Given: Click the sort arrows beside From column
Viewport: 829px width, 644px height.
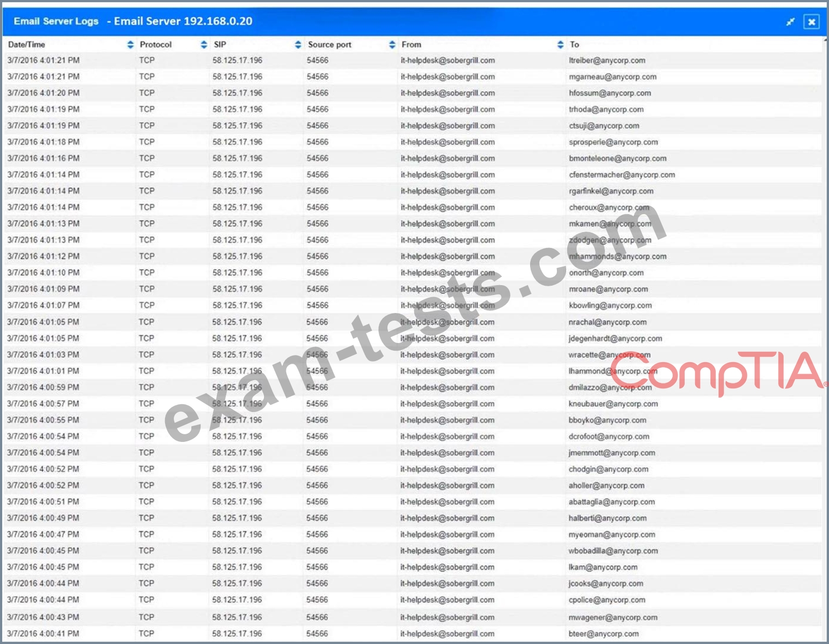Looking at the screenshot, I should pyautogui.click(x=560, y=45).
